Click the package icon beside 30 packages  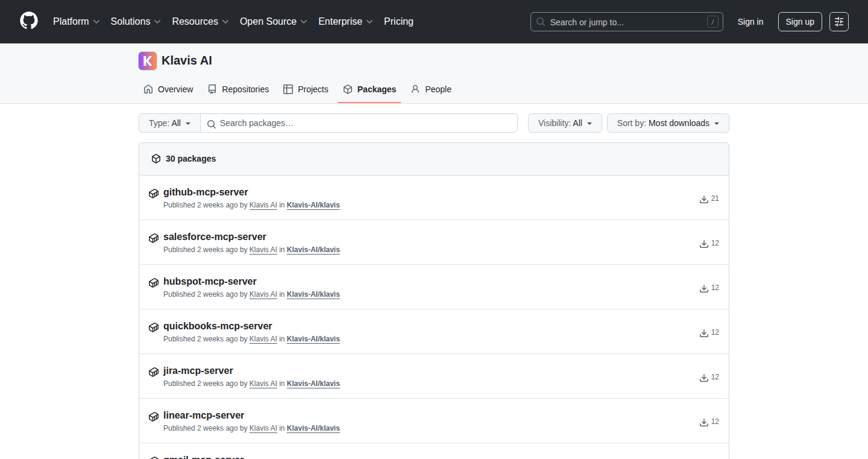click(156, 159)
